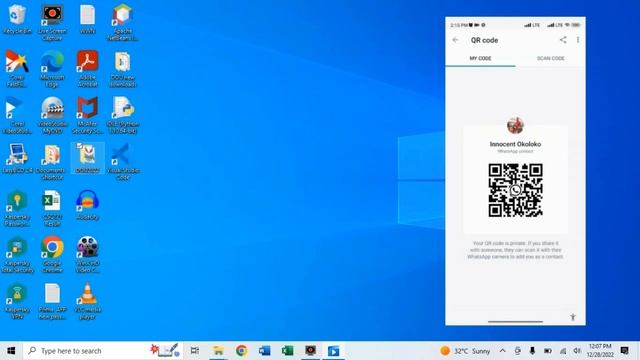Open Word from the taskbar
Viewport: 640px width, 360px height.
pos(264,351)
